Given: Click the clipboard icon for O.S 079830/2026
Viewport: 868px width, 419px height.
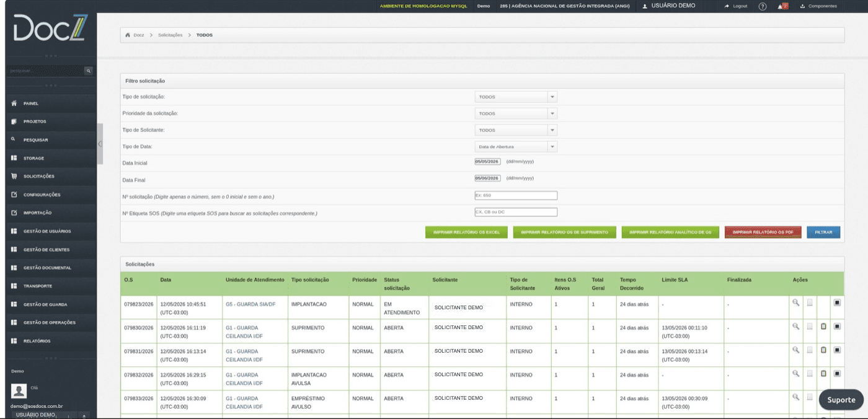Looking at the screenshot, I should (x=823, y=326).
